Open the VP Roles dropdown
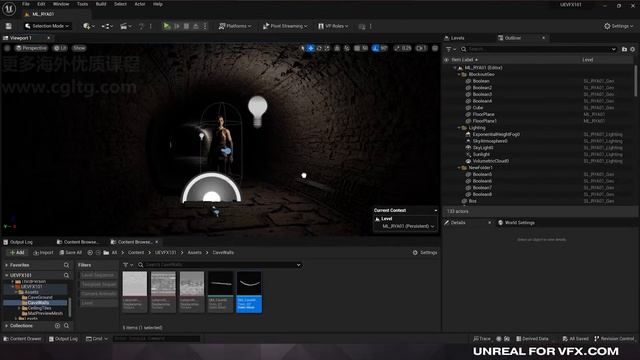This screenshot has width=640, height=360. click(333, 26)
